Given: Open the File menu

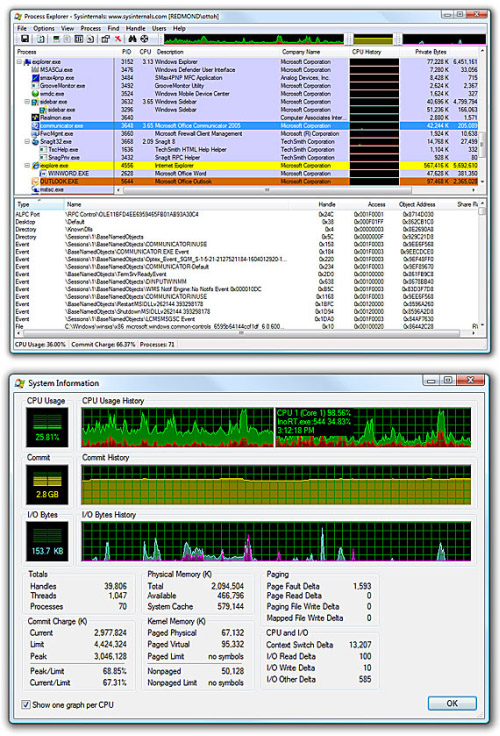Looking at the screenshot, I should pyautogui.click(x=22, y=29).
